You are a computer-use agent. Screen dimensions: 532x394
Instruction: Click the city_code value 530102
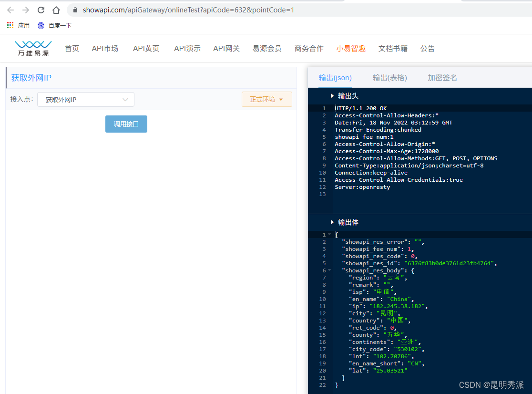pos(407,349)
